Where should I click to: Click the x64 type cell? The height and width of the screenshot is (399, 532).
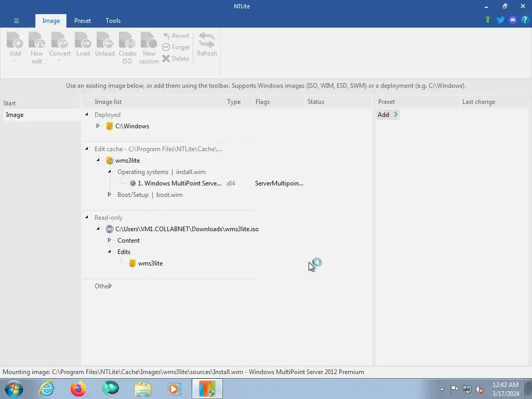click(x=231, y=183)
